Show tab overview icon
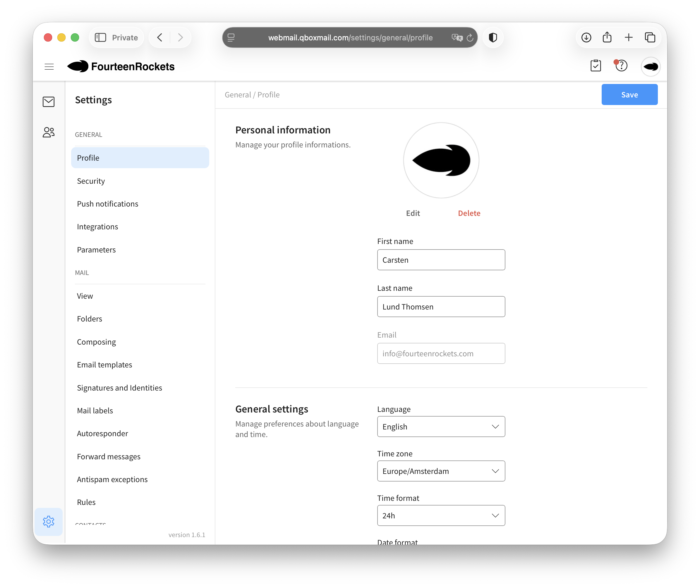700x588 pixels. pos(650,37)
